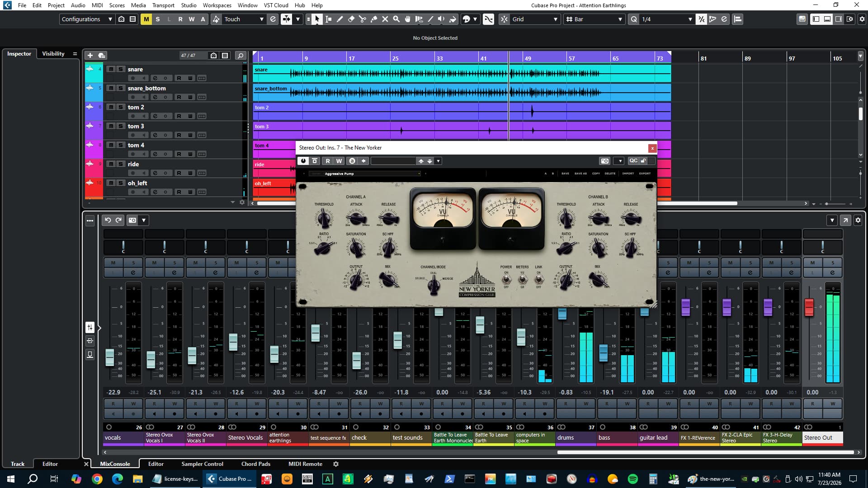Enable plugin Read automation R button
Screen dimensions: 868x488
point(328,161)
